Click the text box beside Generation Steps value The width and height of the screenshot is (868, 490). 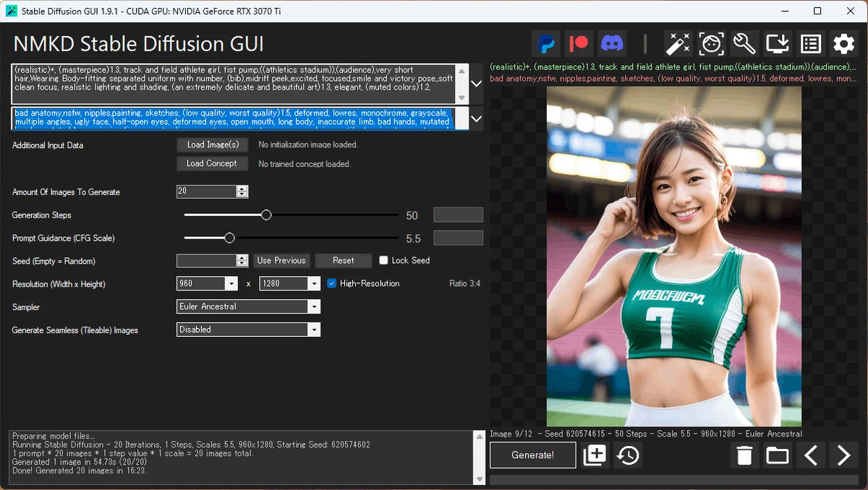pos(458,215)
